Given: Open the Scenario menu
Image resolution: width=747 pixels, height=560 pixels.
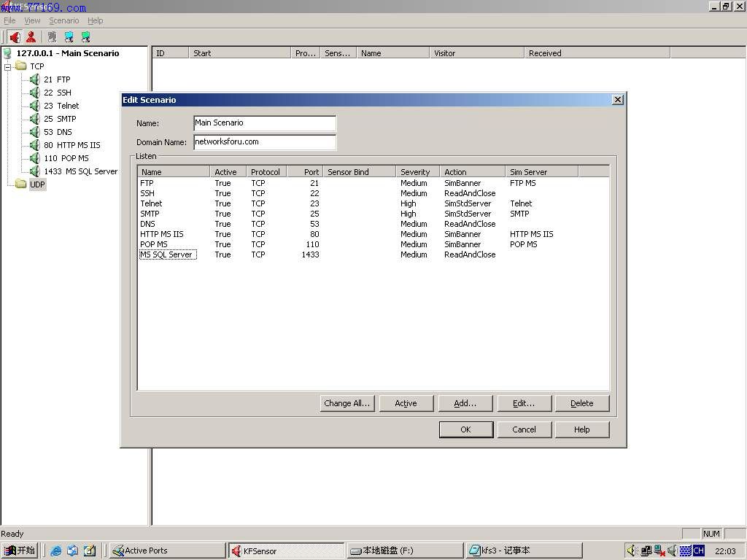Looking at the screenshot, I should coord(64,20).
